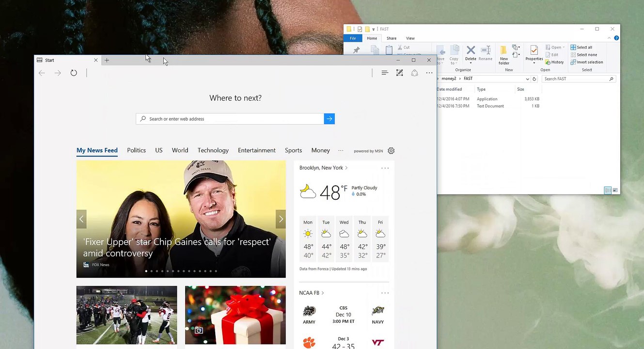
Task: Open the Army vs Navy game entry
Action: point(344,315)
